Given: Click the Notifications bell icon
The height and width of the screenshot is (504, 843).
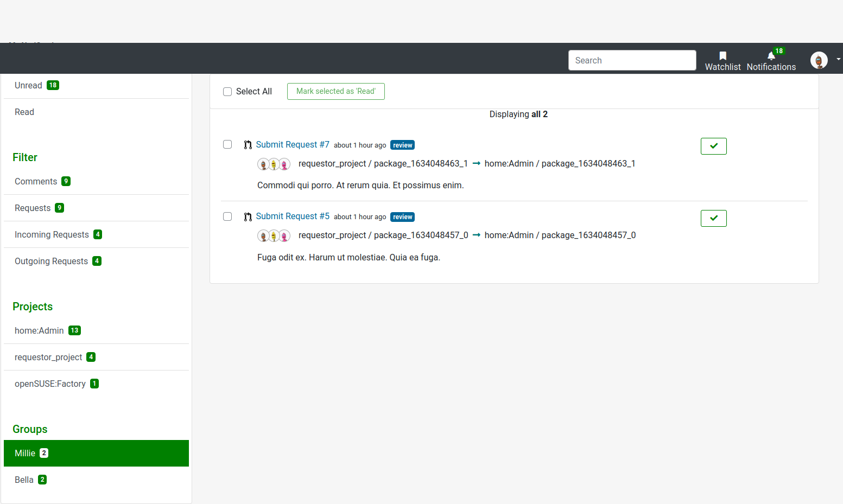Looking at the screenshot, I should (x=771, y=56).
